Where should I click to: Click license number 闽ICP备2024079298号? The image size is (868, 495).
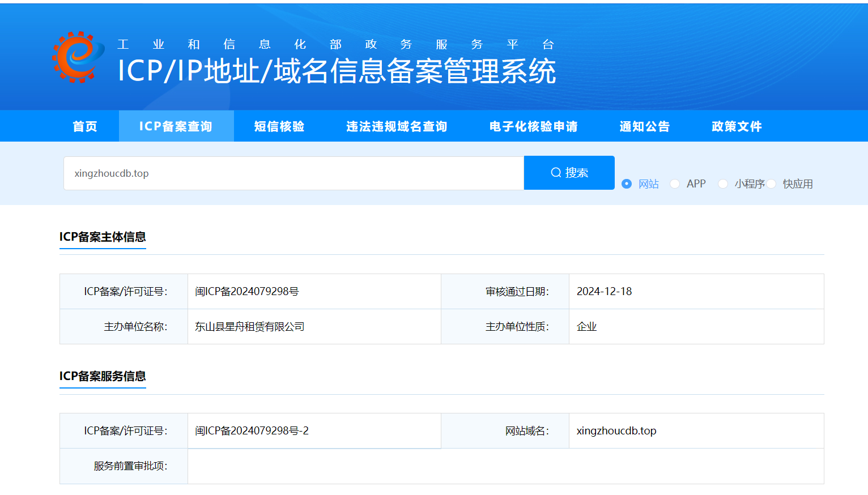point(247,292)
